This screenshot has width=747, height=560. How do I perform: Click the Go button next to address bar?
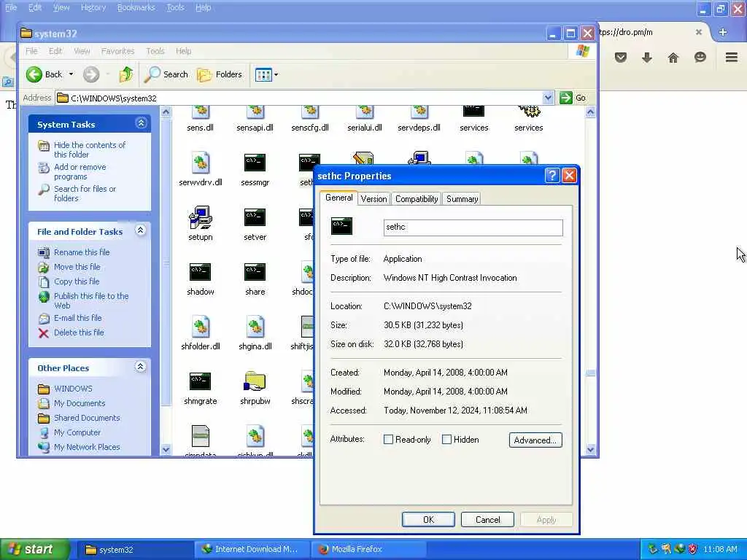pyautogui.click(x=573, y=98)
